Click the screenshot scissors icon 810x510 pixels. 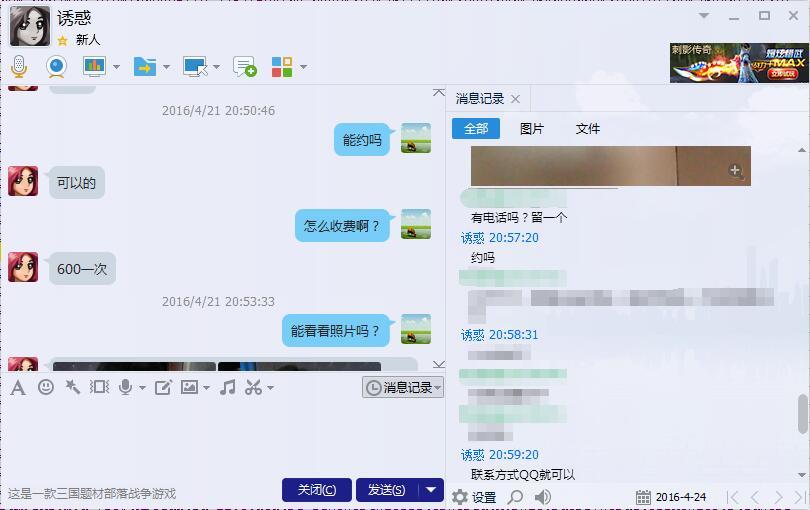pos(253,387)
